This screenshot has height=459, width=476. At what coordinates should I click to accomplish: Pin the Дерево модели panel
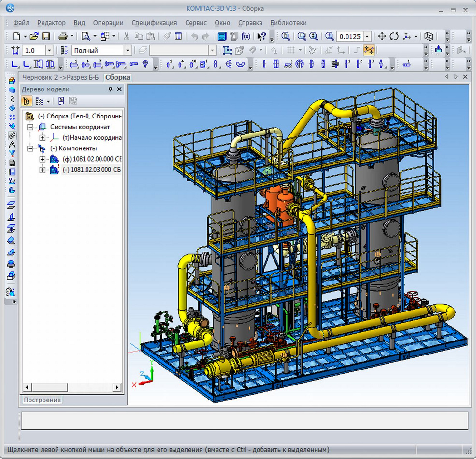[111, 89]
